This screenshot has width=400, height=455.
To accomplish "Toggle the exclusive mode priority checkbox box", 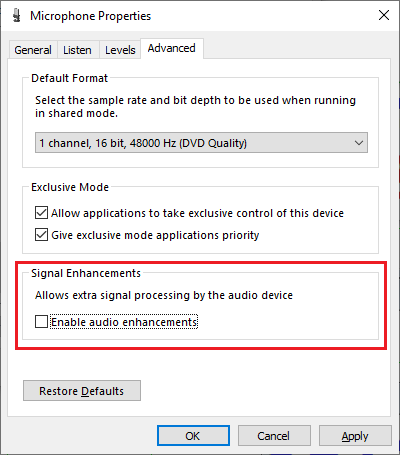I will click(41, 235).
